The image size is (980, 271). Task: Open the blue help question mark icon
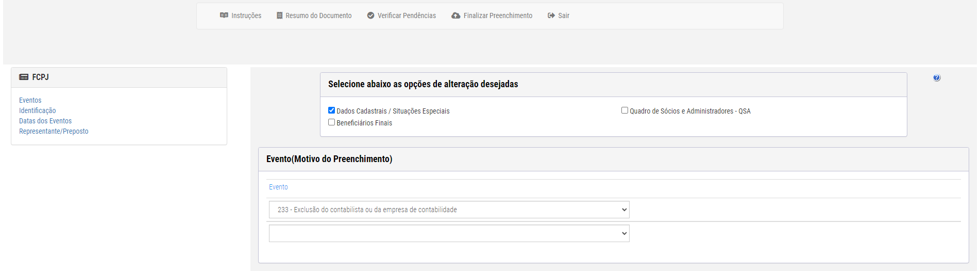pyautogui.click(x=937, y=78)
